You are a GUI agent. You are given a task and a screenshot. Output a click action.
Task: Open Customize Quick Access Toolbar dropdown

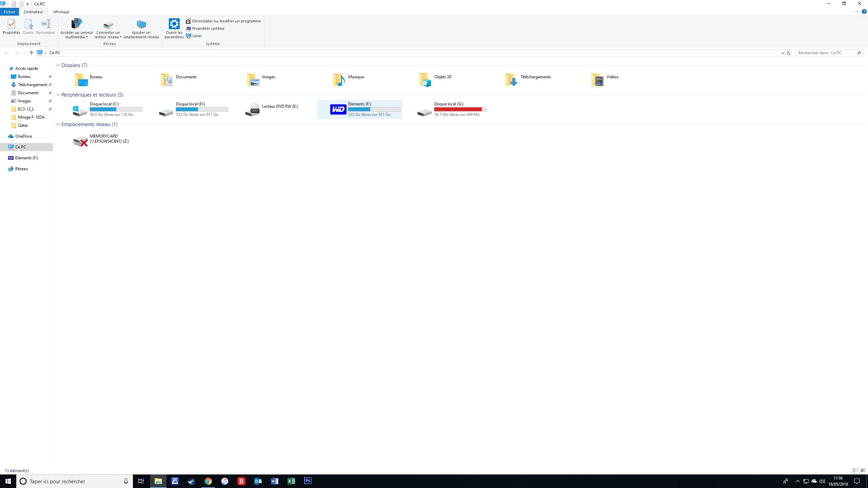[x=27, y=4]
